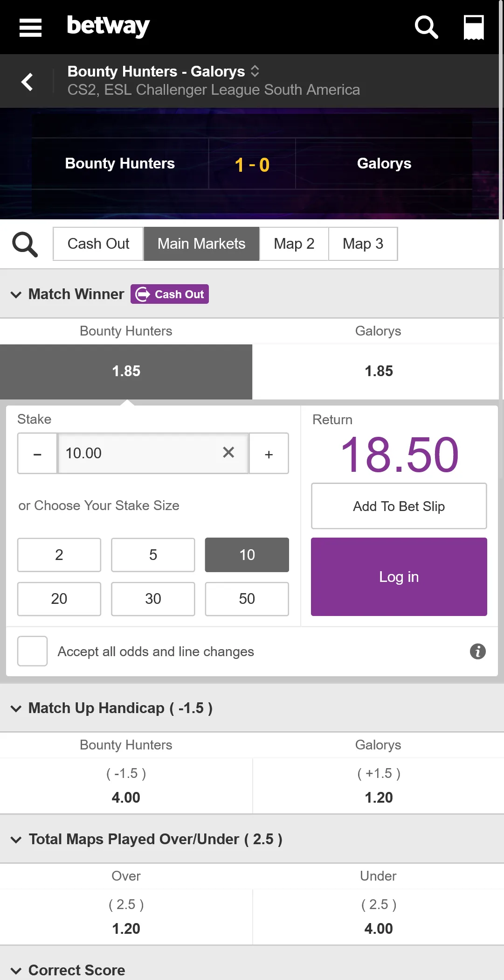
Task: Click the purple Cash Out badge
Action: click(170, 294)
